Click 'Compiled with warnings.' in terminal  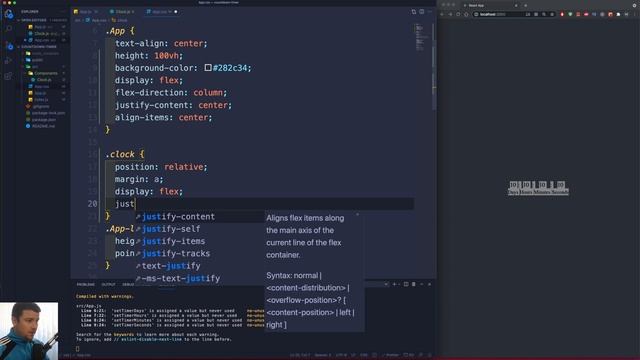click(x=105, y=296)
